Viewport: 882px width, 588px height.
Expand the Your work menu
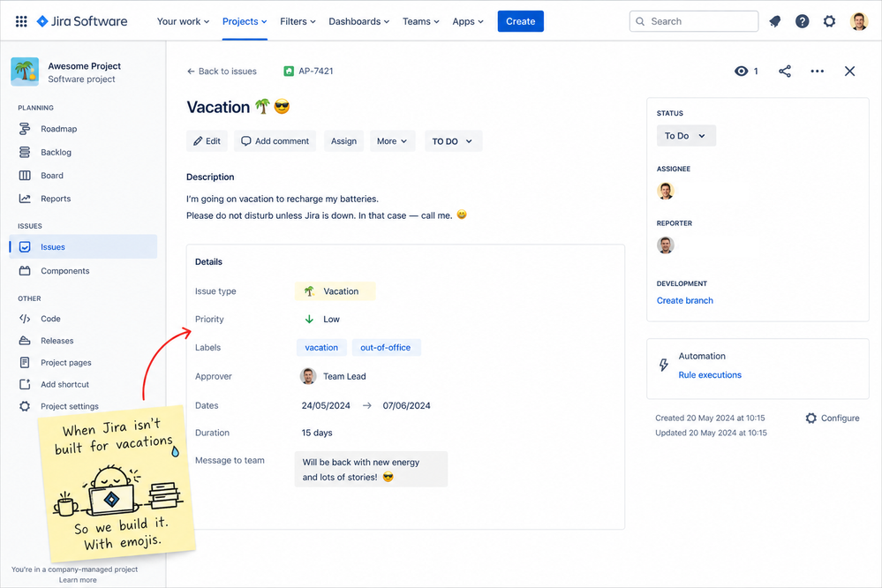point(183,21)
